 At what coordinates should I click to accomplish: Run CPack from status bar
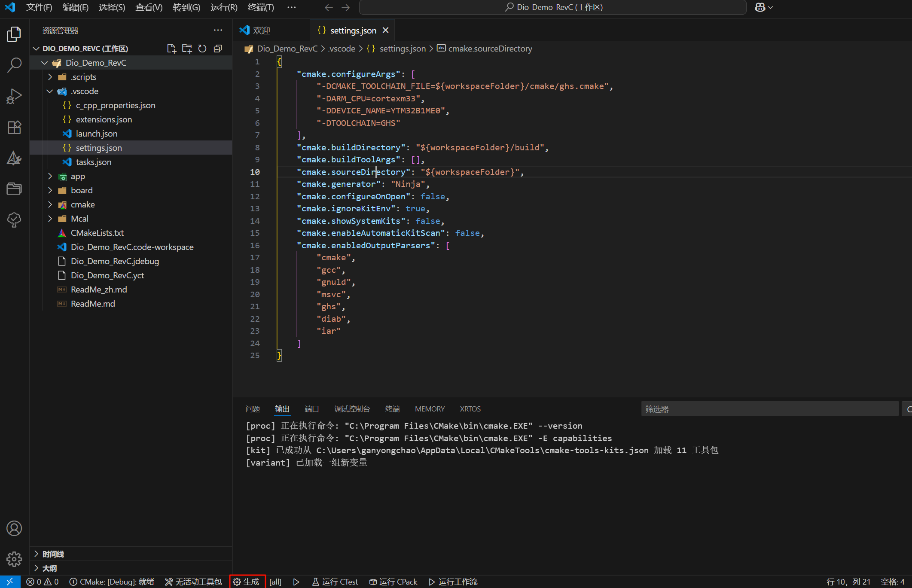pyautogui.click(x=393, y=582)
